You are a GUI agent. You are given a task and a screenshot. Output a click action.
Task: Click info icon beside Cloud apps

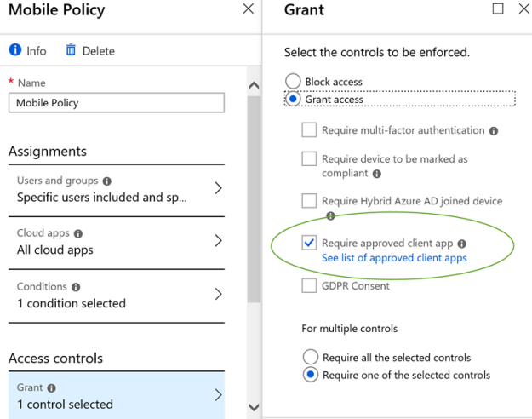pos(78,233)
